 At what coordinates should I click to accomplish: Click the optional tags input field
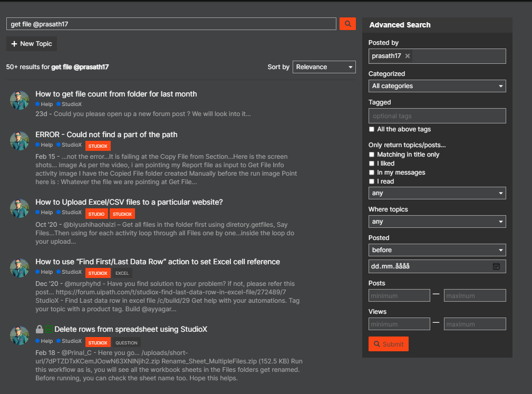[437, 116]
